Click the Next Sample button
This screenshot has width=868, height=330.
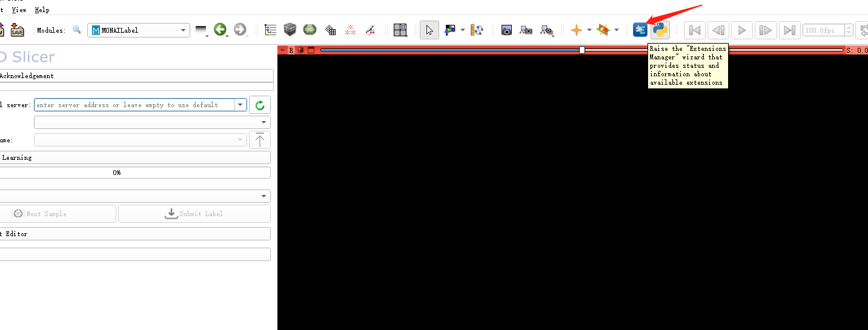[57, 214]
